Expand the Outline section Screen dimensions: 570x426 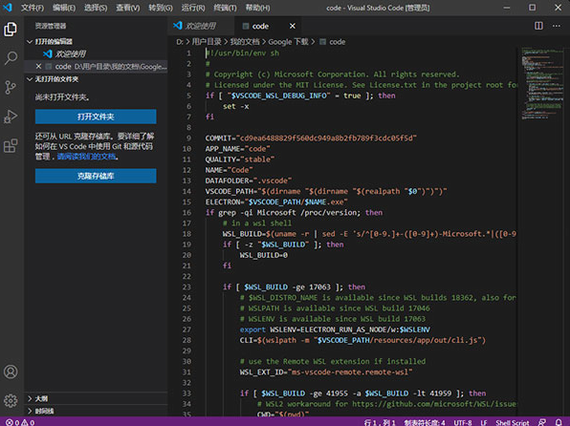click(x=30, y=399)
